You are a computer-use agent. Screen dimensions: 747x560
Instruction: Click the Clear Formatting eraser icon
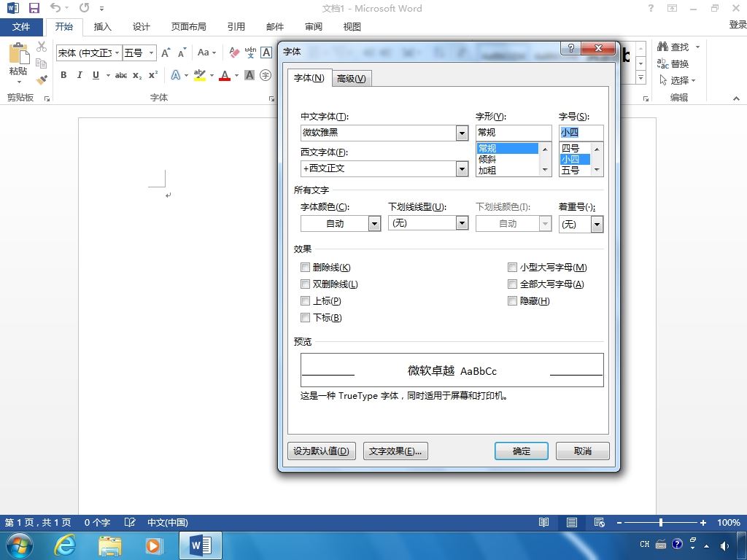[234, 52]
